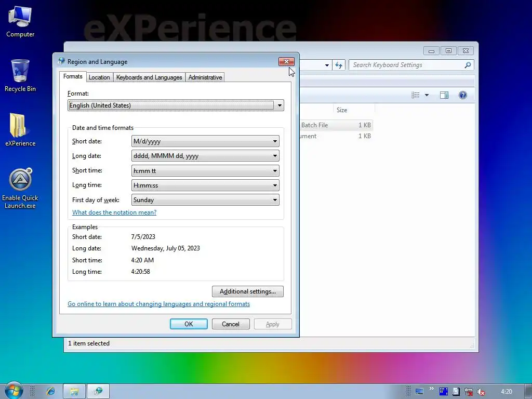The height and width of the screenshot is (399, 532).
Task: Open the Keyboards and Languages tab
Action: click(x=149, y=77)
